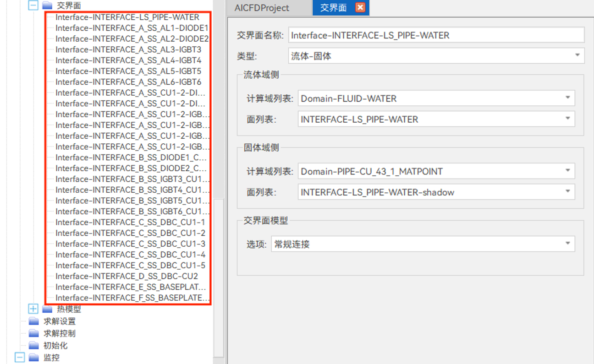Collapse the 监控 tree node
The width and height of the screenshot is (594, 364).
click(19, 358)
